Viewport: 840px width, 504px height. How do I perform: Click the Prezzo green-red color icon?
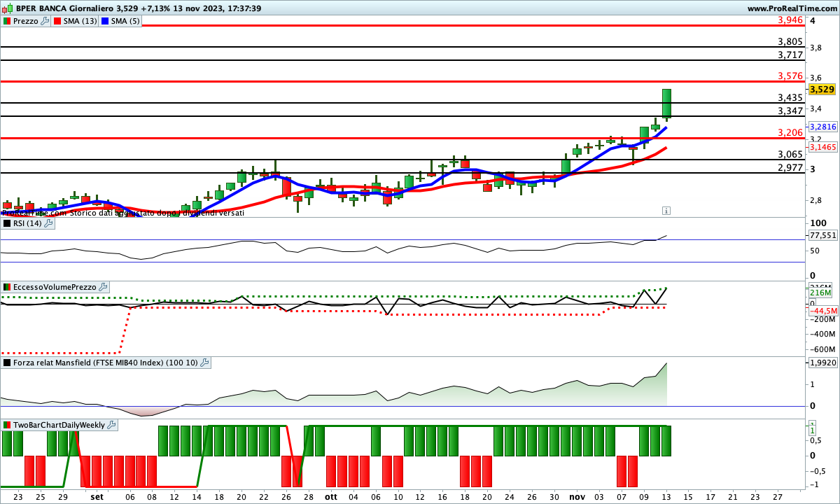point(7,21)
